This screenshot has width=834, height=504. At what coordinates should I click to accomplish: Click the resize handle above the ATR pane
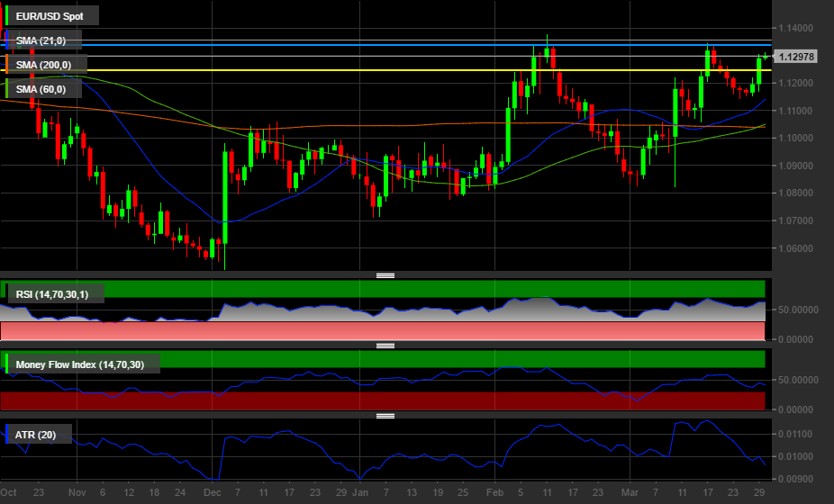[385, 416]
